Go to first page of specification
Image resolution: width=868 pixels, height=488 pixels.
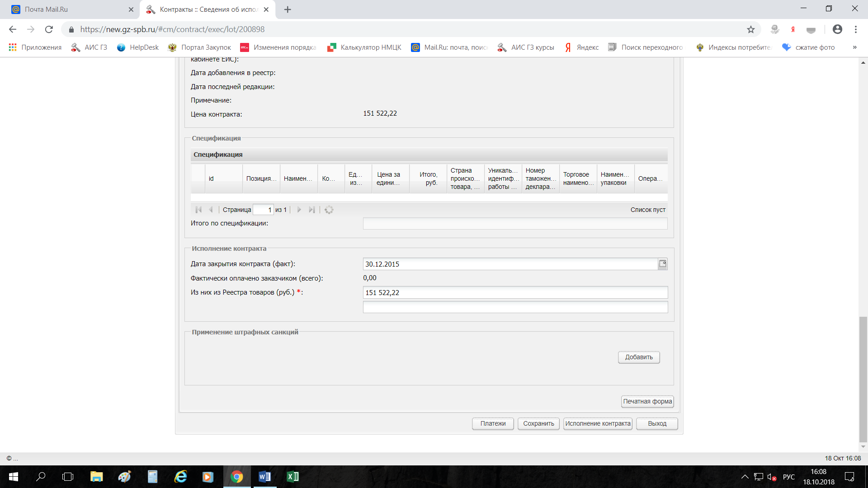click(198, 210)
